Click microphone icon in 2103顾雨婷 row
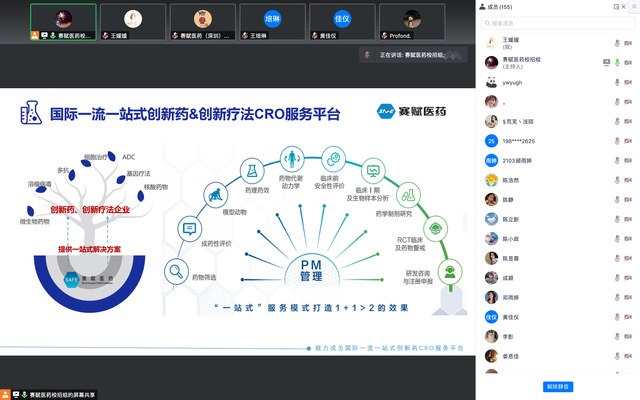This screenshot has width=640, height=400. [617, 160]
